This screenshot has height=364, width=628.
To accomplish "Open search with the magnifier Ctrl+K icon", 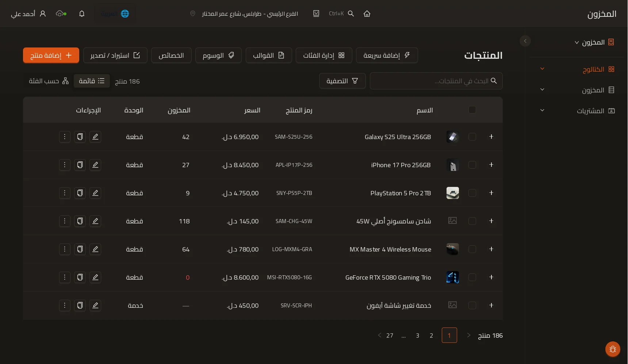I will pos(351,14).
